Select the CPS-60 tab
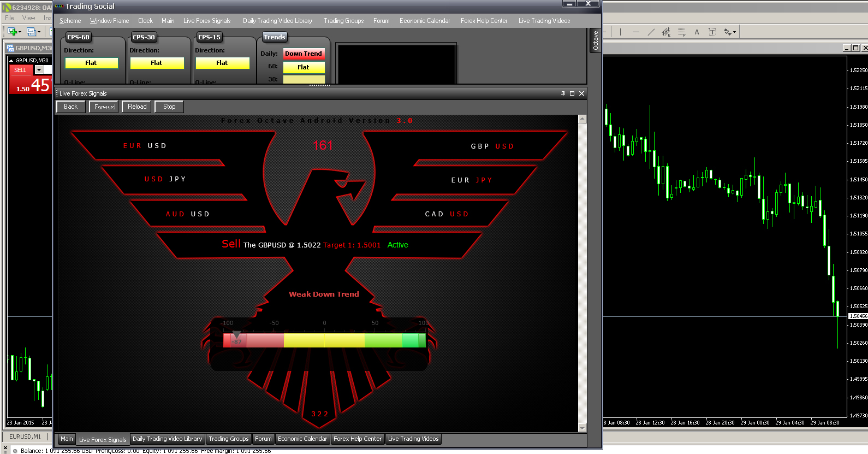The image size is (868, 454). [x=78, y=37]
